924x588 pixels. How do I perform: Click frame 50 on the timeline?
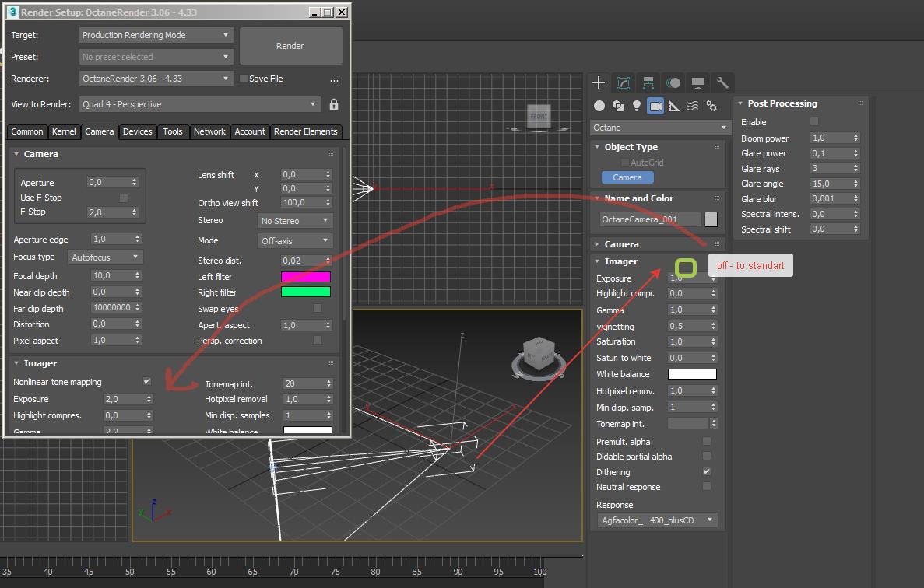point(130,572)
